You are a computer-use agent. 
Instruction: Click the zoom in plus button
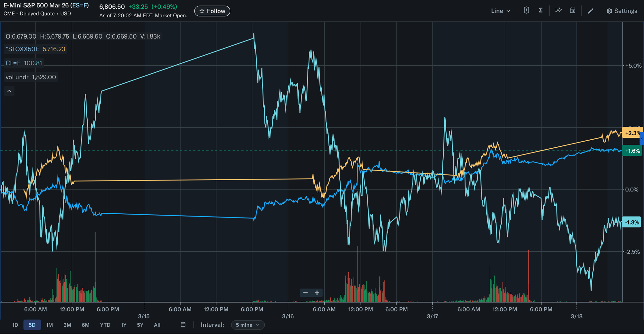[317, 292]
